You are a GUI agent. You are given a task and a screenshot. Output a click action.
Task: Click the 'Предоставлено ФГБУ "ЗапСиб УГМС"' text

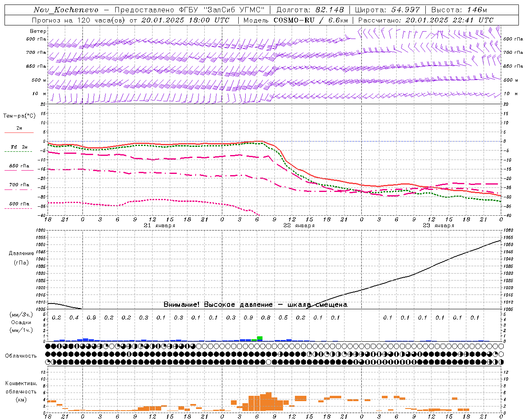190,10
